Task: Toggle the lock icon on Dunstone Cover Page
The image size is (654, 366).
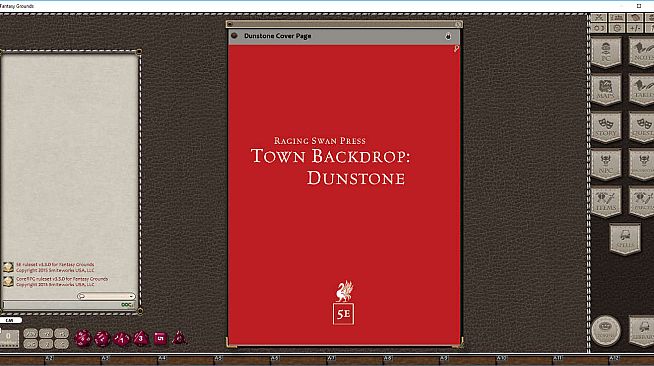Action: pos(448,36)
